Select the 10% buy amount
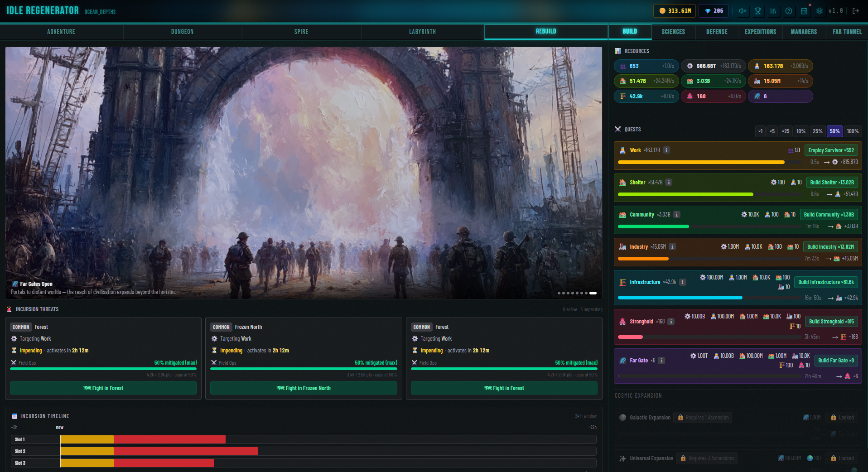Viewport: 868px width, 472px height. [801, 131]
